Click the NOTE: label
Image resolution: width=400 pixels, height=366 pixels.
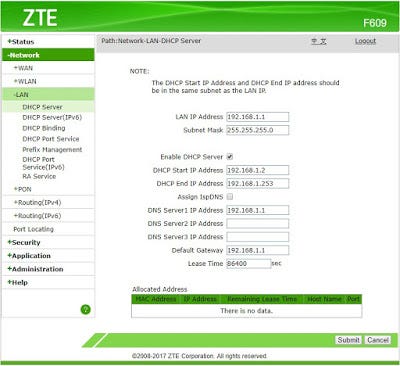[x=139, y=71]
